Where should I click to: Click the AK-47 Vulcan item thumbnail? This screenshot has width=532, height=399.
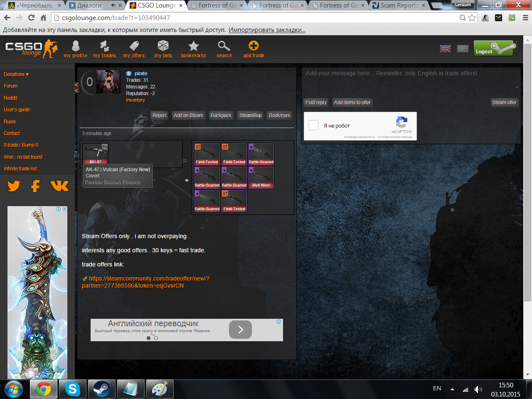pyautogui.click(x=95, y=154)
